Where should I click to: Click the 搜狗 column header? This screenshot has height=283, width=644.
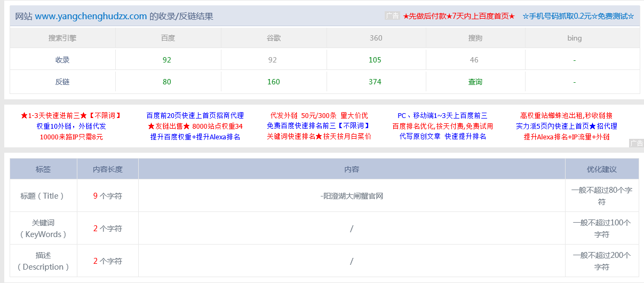[475, 38]
